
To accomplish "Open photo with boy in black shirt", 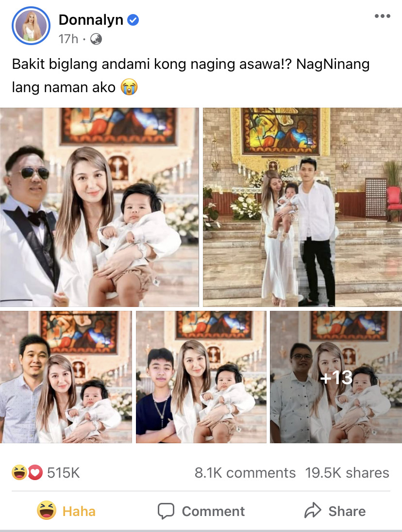I will tap(201, 377).
